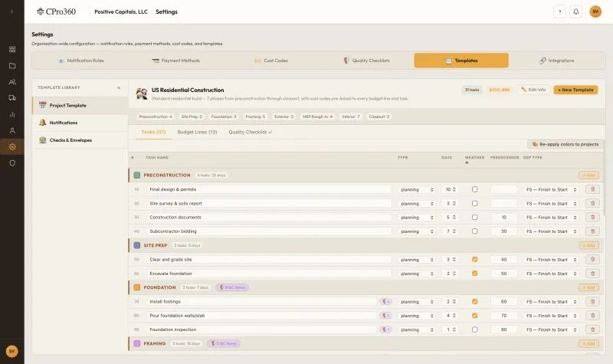Uncheck weather for Excavate foundation
Viewport: 613px width, 364px height.
pos(474,274)
